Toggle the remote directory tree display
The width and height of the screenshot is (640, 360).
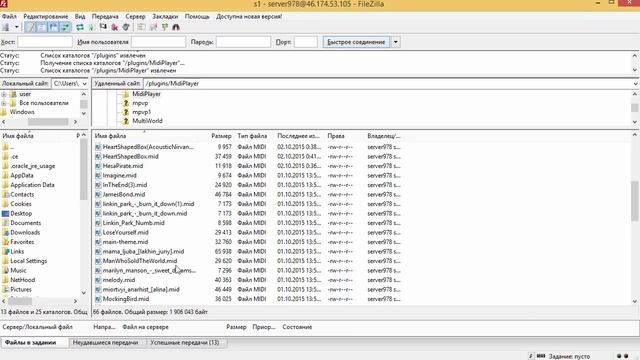tap(54, 27)
